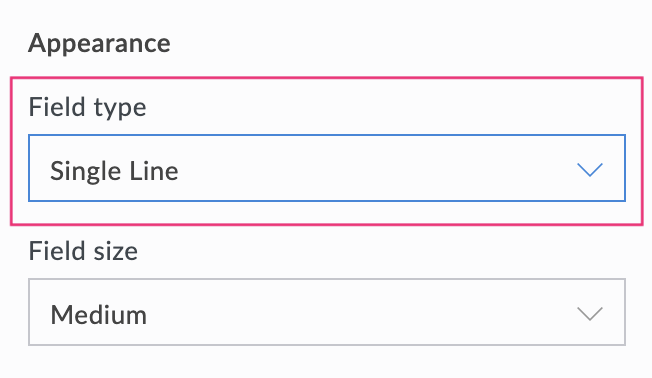Click the 'Field type' label
The image size is (652, 378).
[87, 107]
